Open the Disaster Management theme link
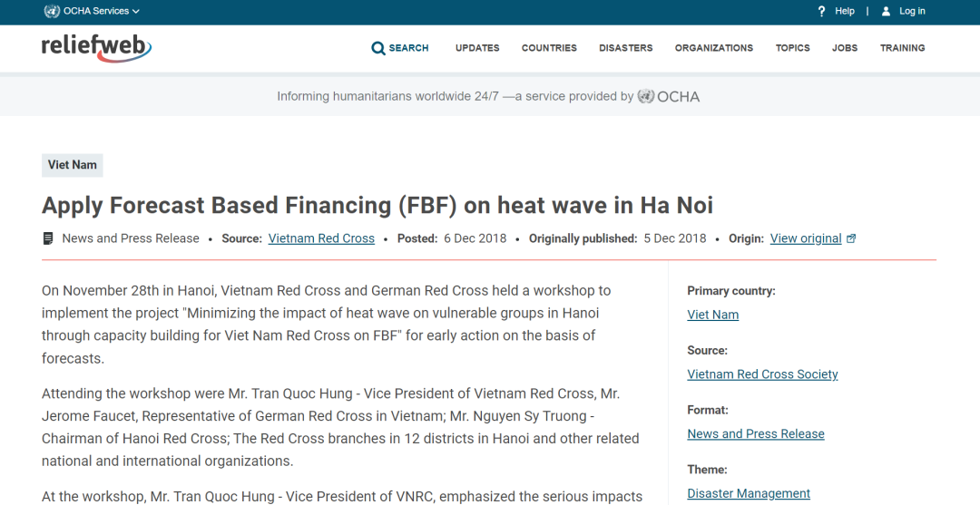This screenshot has height=505, width=980. tap(749, 494)
